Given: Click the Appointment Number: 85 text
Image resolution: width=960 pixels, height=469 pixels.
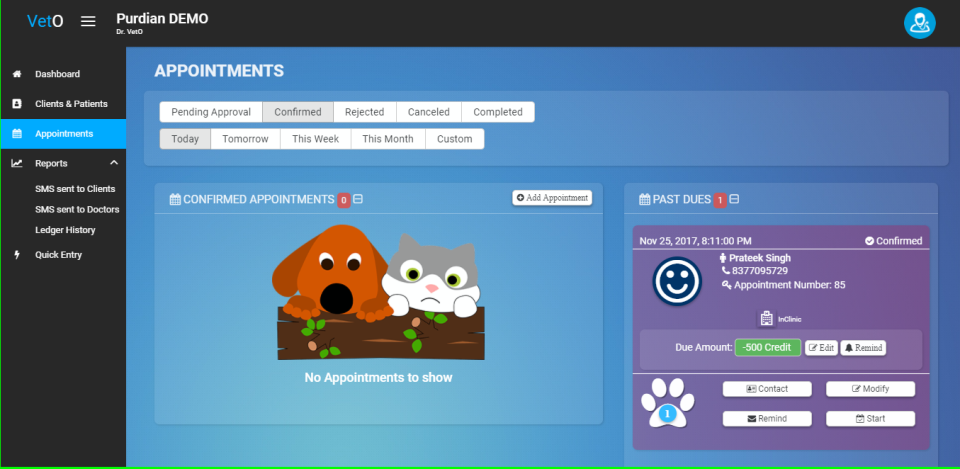Looking at the screenshot, I should click(x=790, y=285).
